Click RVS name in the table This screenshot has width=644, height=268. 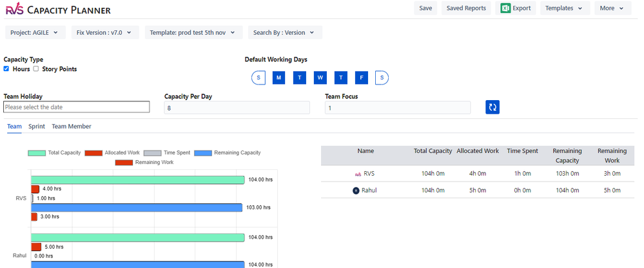(369, 174)
